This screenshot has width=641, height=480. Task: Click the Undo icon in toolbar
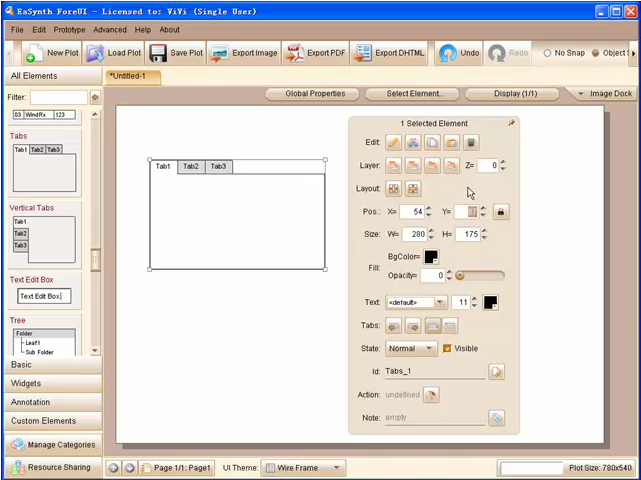point(448,53)
